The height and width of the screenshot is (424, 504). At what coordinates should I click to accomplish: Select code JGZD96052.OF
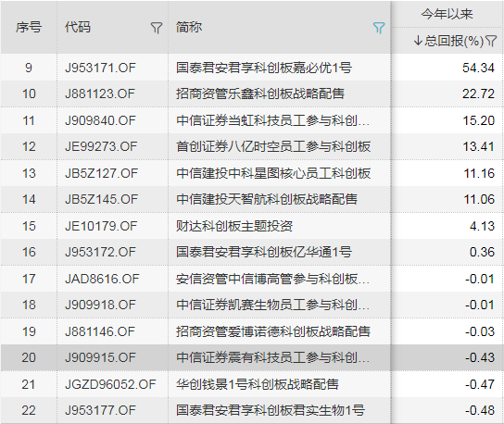click(x=110, y=384)
